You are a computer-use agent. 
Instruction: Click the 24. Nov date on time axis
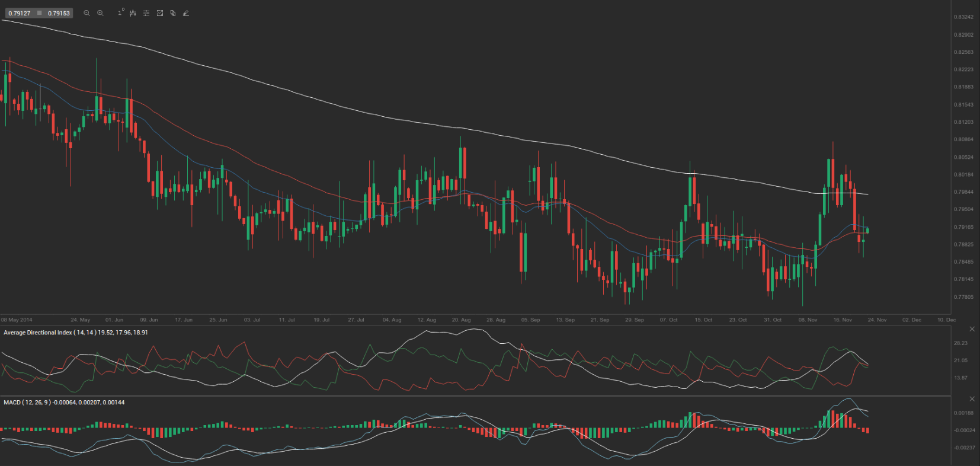coord(877,320)
